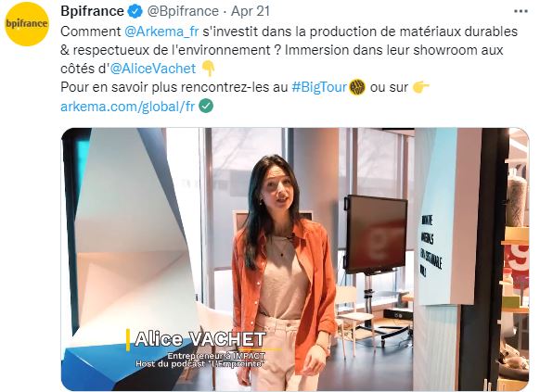Click the TV screen in the video

point(377,234)
